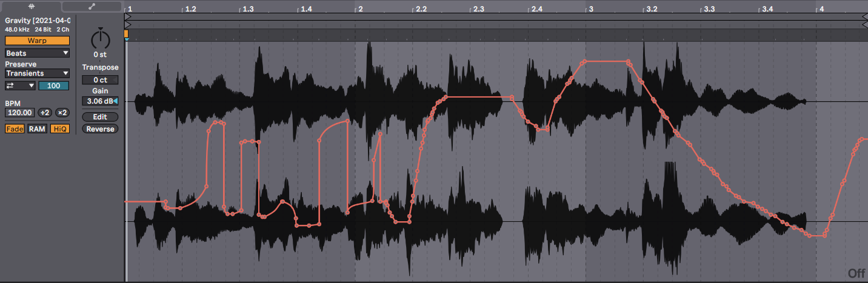Viewport: 868px width, 283px height.
Task: Switch to the envelopes tab icon
Action: pyautogui.click(x=92, y=5)
